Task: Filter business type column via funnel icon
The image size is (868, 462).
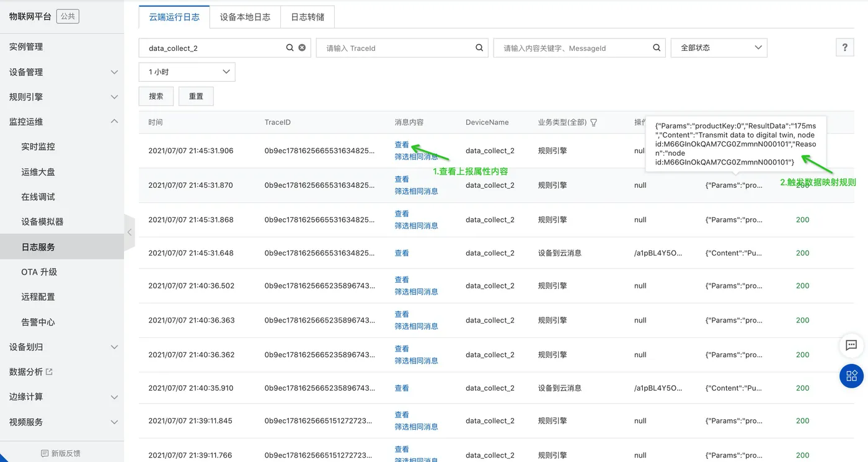Action: coord(593,122)
